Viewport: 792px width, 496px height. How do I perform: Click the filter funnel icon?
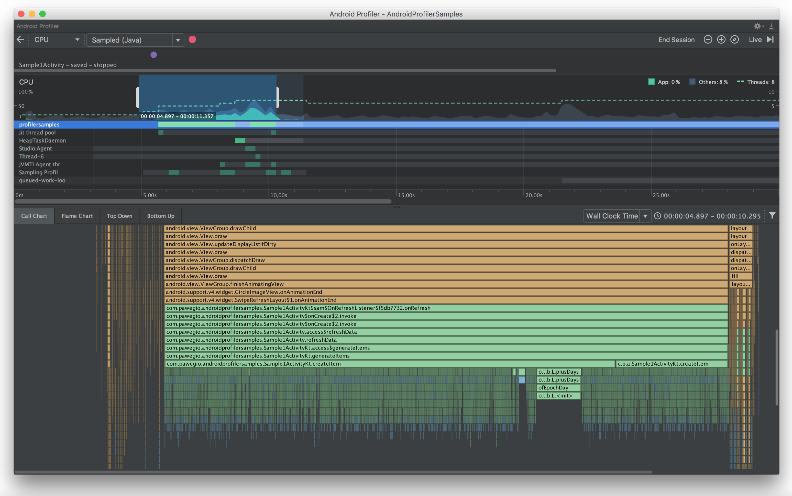[x=772, y=216]
